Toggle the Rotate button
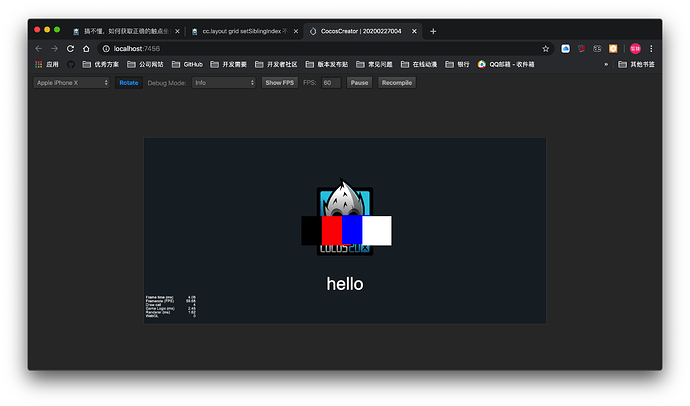690x406 pixels. pos(128,83)
